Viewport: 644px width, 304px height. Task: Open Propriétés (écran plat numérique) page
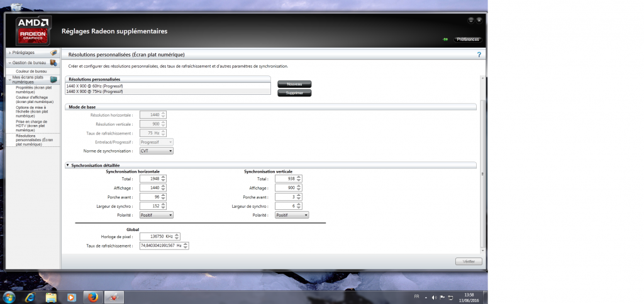(x=34, y=90)
